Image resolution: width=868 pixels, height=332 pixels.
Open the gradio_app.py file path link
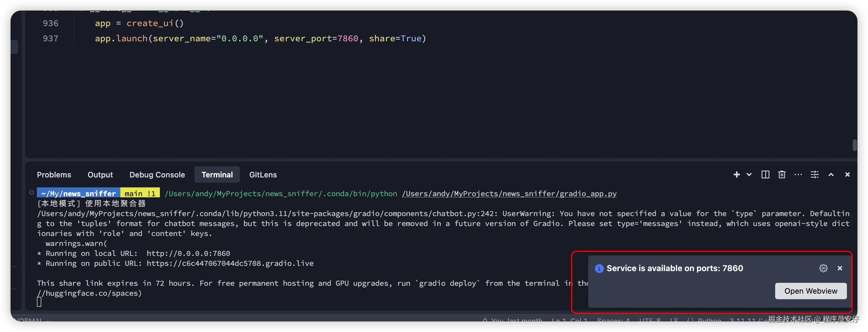[509, 194]
